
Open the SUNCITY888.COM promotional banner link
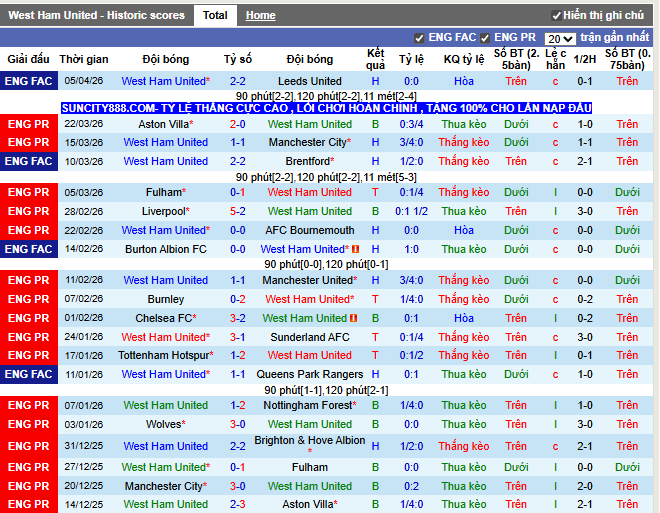327,107
